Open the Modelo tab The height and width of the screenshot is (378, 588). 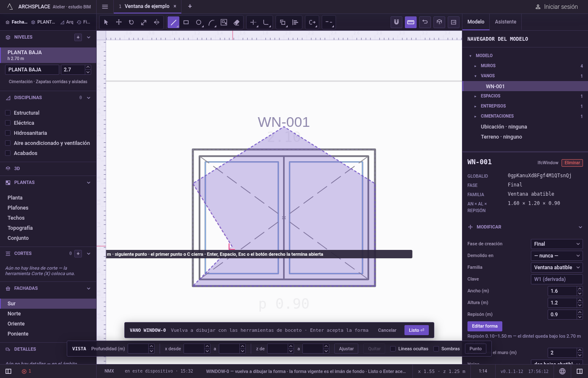point(476,22)
